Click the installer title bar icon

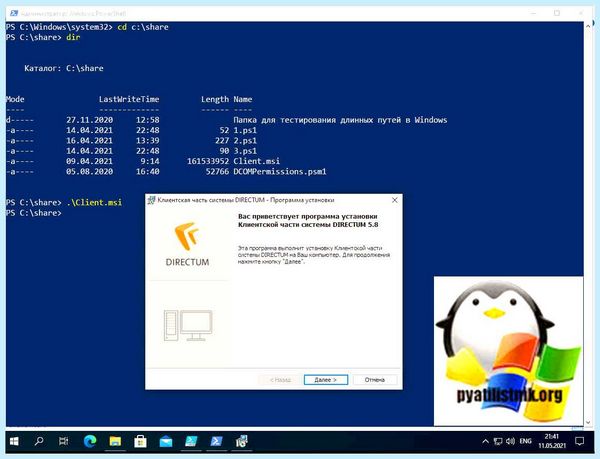tap(151, 200)
